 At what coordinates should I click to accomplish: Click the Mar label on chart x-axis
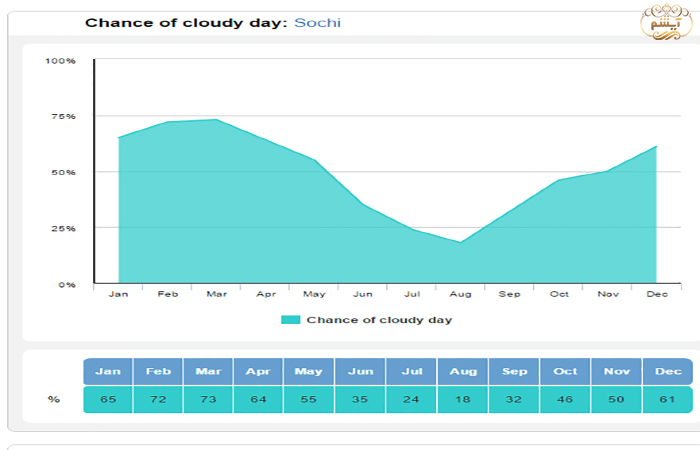coord(217,294)
